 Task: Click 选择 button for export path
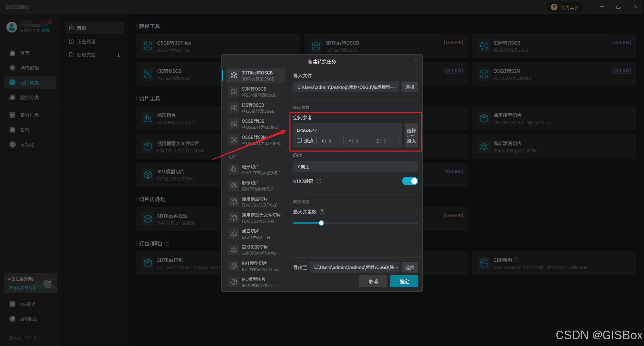(x=410, y=267)
